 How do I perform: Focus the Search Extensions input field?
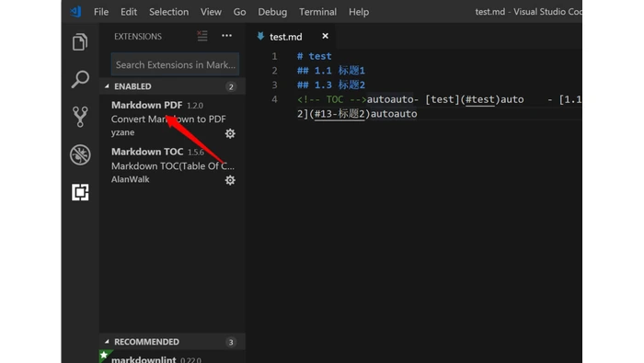click(x=175, y=64)
